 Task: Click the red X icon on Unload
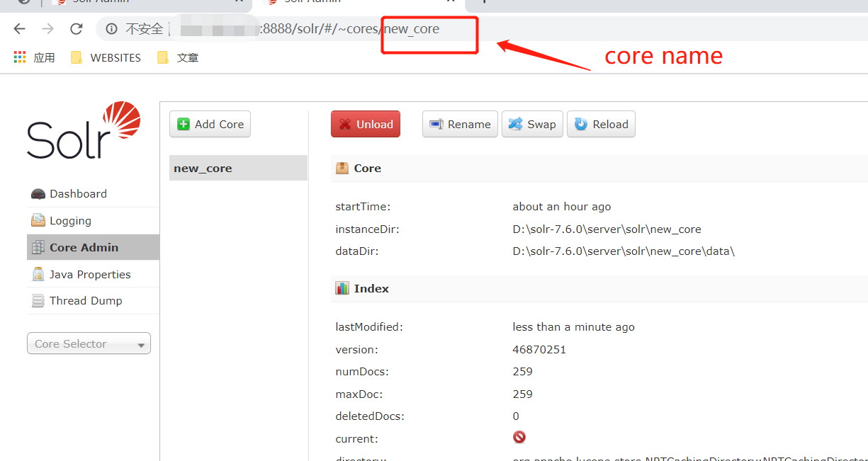346,124
